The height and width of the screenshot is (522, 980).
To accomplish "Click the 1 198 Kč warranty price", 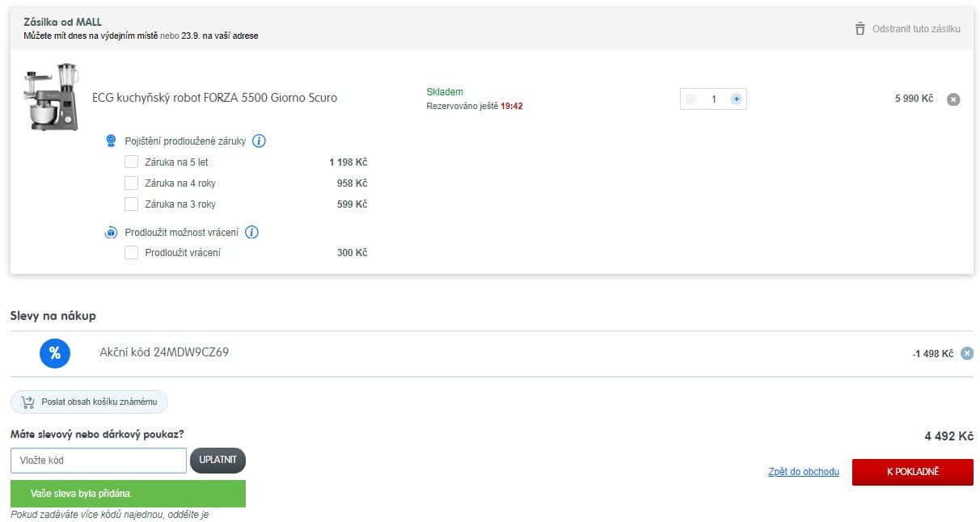I will click(348, 162).
